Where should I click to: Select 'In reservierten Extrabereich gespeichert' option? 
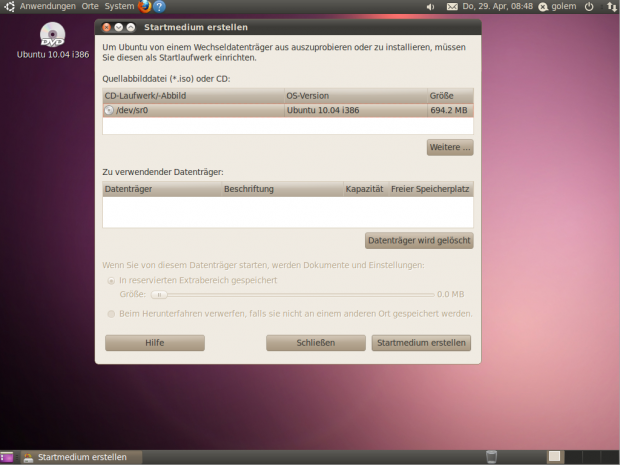[111, 281]
